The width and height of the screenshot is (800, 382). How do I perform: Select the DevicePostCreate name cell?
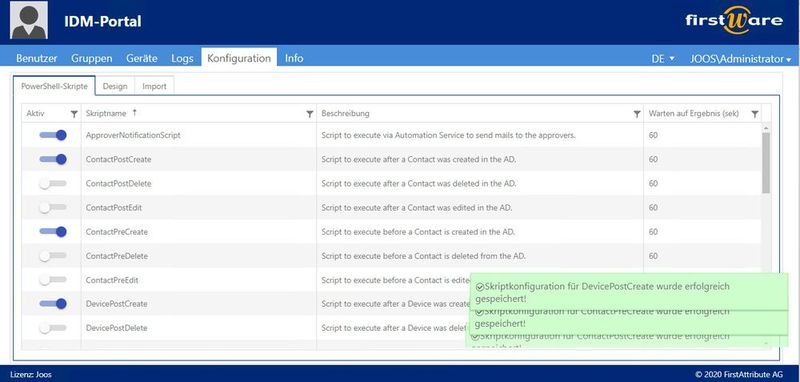pyautogui.click(x=198, y=303)
